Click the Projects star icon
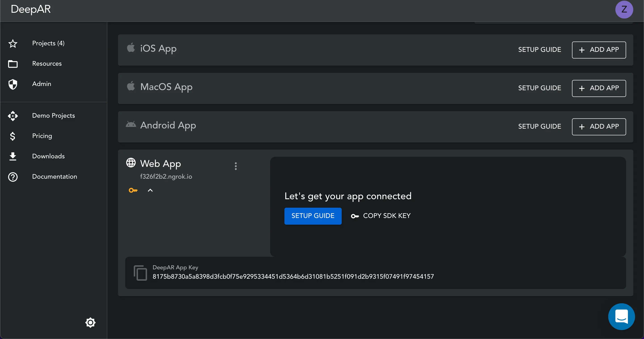The image size is (644, 339). pyautogui.click(x=13, y=44)
